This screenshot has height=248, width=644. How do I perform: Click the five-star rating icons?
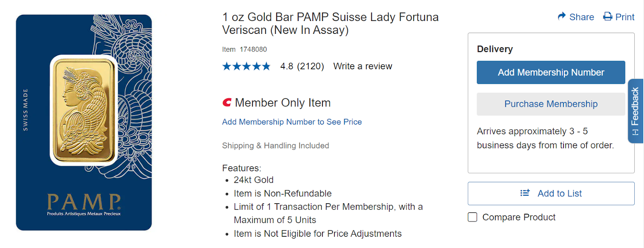[246, 66]
